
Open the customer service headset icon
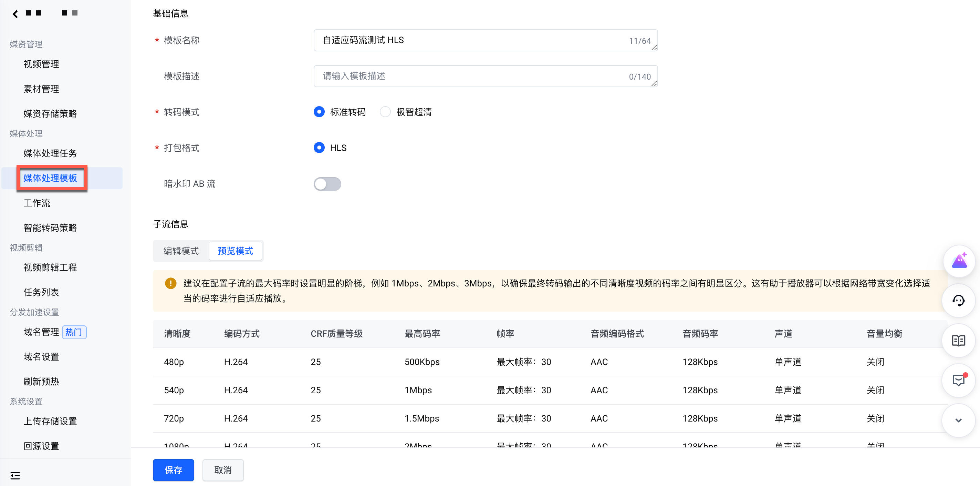958,301
